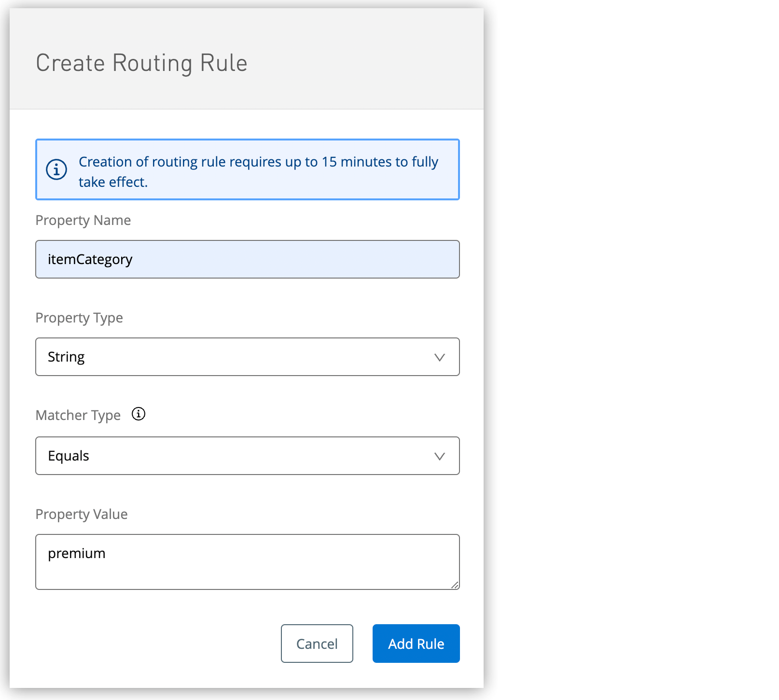The width and height of the screenshot is (779, 700).
Task: Open the Matcher Type dropdown showing Equals
Action: (247, 456)
